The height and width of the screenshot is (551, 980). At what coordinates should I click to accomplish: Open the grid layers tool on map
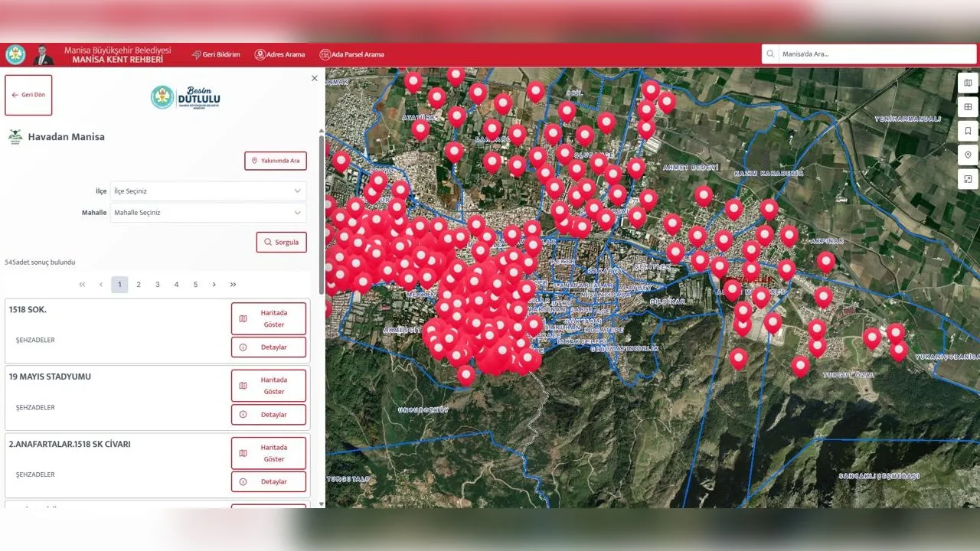(968, 107)
